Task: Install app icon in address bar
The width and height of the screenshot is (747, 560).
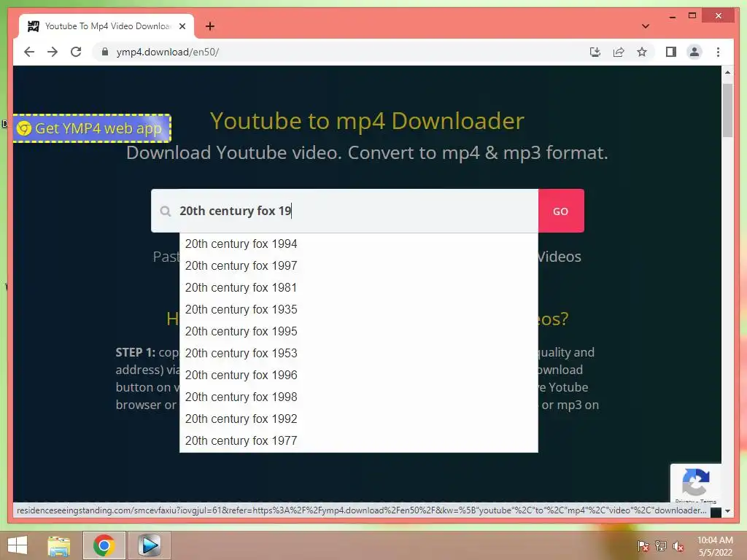Action: click(595, 52)
